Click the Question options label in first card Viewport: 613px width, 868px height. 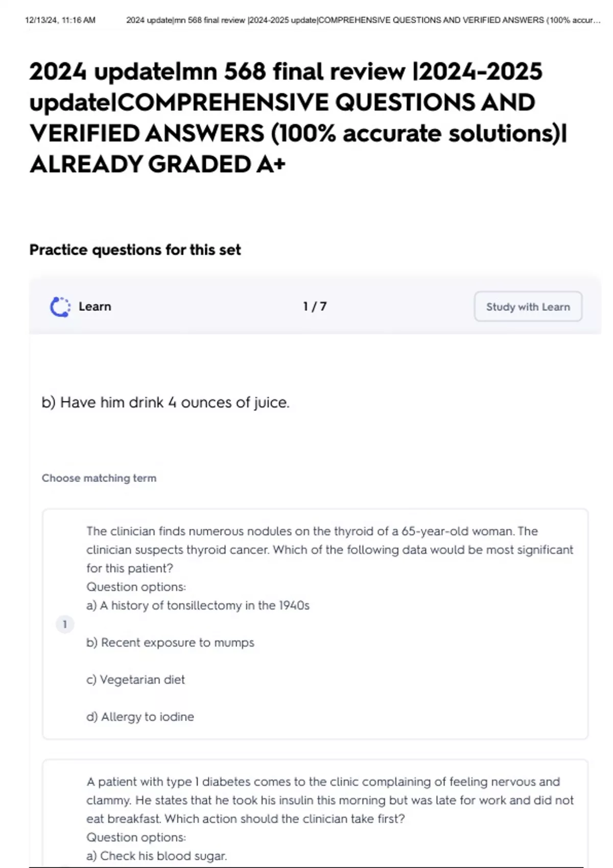tap(136, 587)
